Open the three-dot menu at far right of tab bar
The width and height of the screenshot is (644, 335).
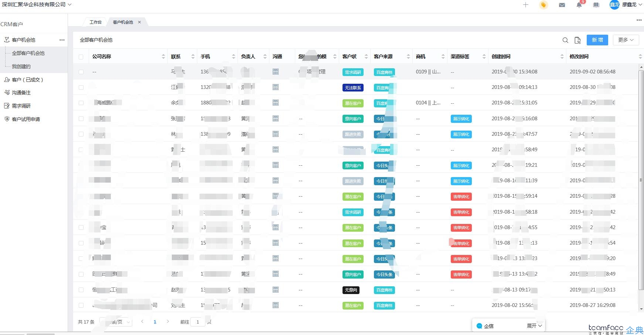639,20
